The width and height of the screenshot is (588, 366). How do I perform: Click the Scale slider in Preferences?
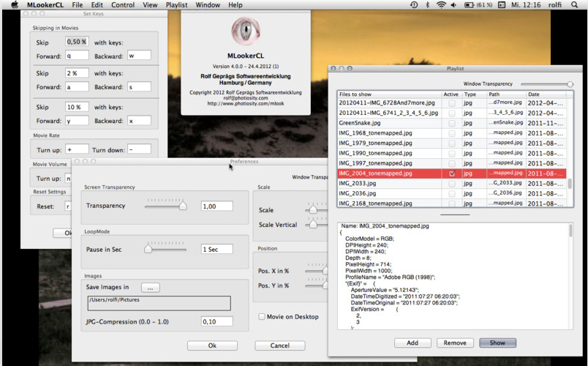pyautogui.click(x=317, y=209)
